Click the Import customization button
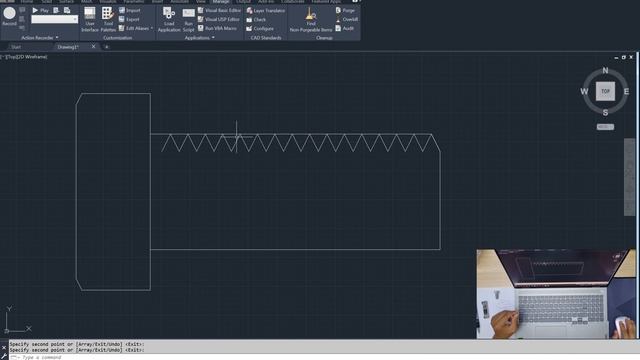Screen dimensions: 640x360 point(129,10)
